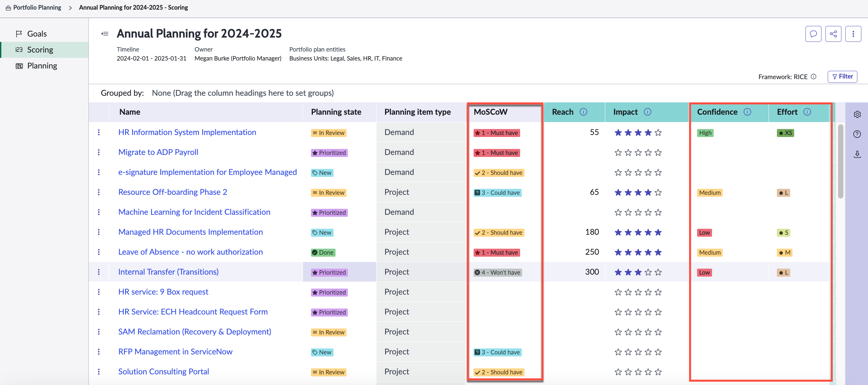
Task: Click the Grouped by None drop area
Action: click(x=243, y=93)
